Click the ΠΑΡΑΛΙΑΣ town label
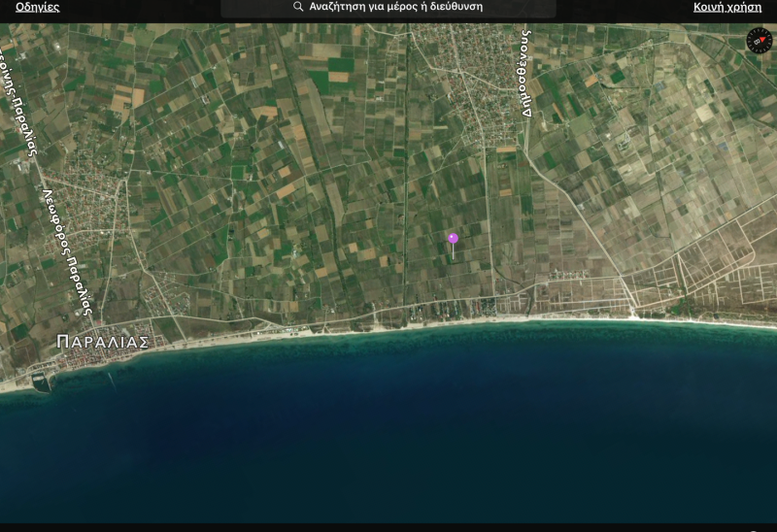777x532 pixels. (x=102, y=342)
